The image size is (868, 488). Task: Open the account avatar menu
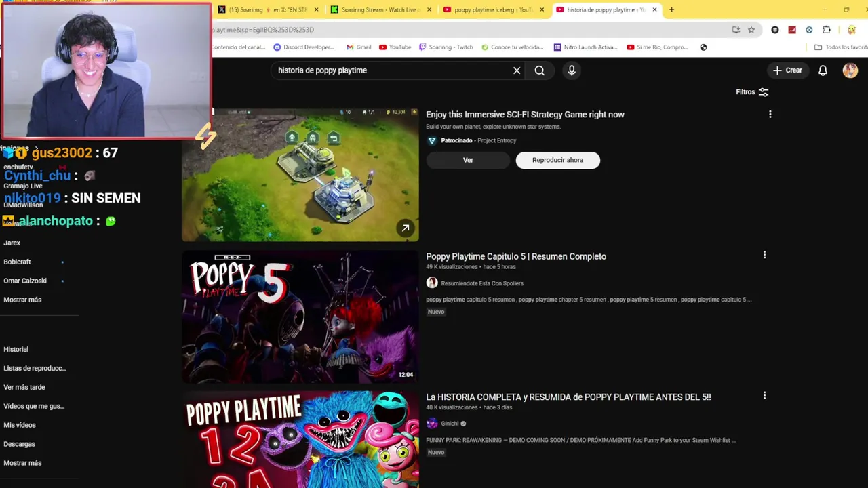pos(850,70)
